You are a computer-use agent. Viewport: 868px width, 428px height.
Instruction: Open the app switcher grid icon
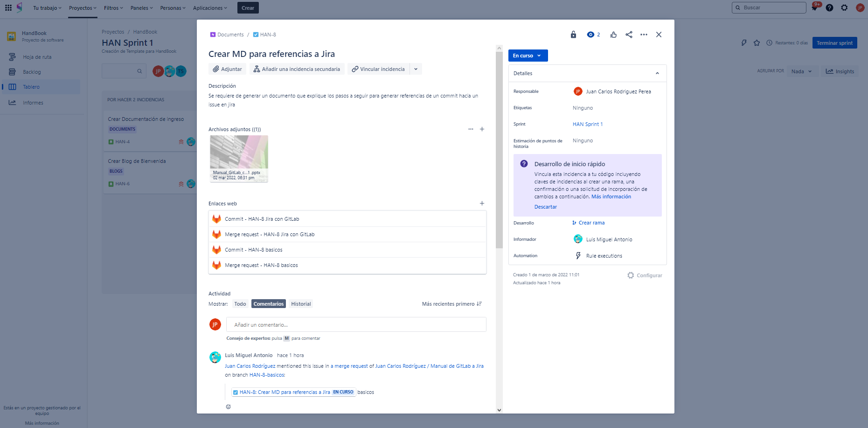pyautogui.click(x=8, y=8)
